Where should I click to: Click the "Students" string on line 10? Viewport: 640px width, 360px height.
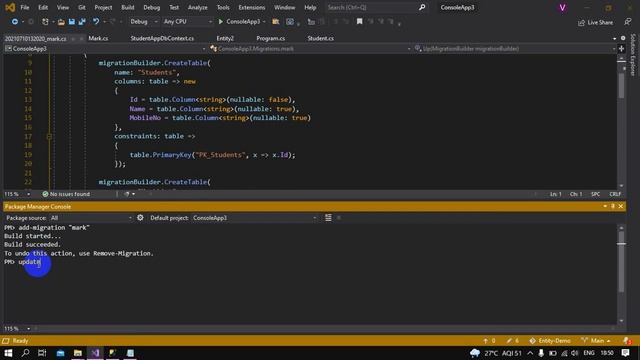point(157,72)
